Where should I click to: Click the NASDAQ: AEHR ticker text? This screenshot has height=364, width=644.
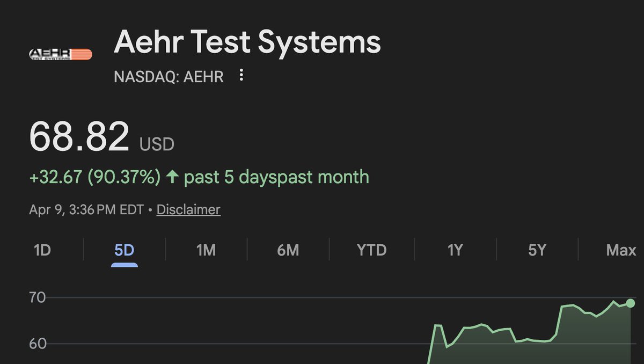pyautogui.click(x=169, y=76)
